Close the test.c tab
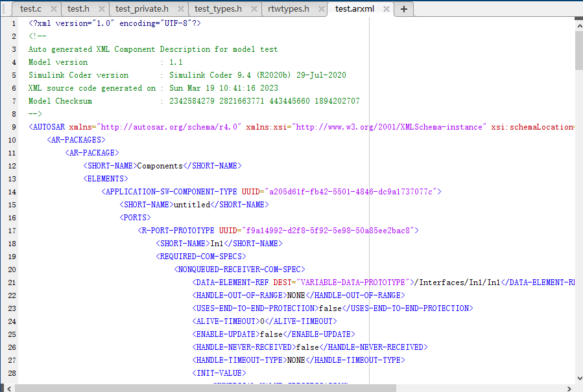 [x=53, y=9]
